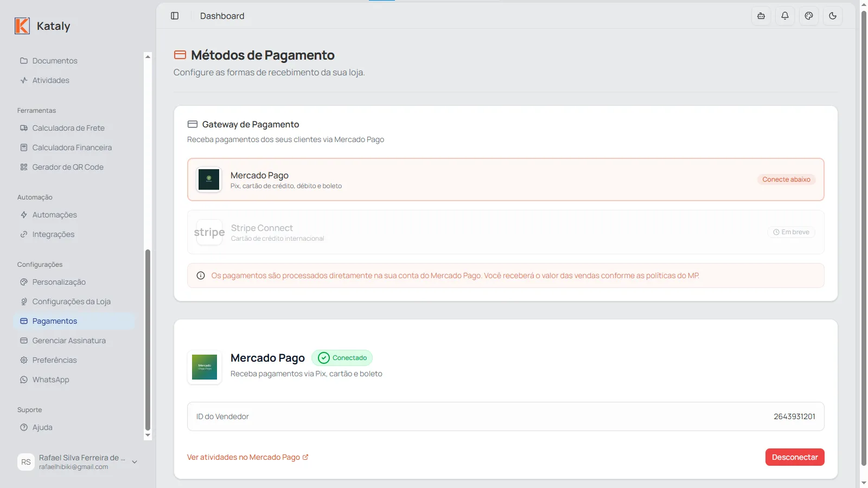
Task: Click the Gerador de QR Code icon
Action: click(24, 167)
